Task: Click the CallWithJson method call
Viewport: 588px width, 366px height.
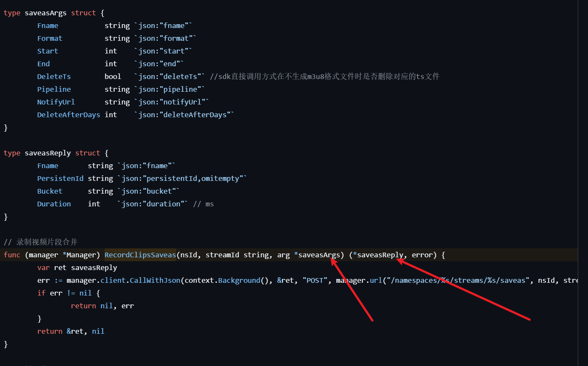Action: tap(155, 280)
